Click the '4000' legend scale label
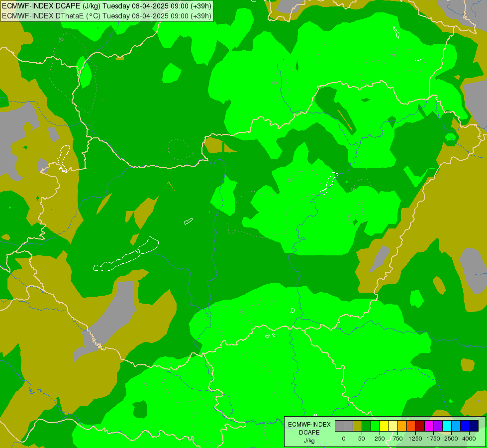Image resolution: width=487 pixels, height=448 pixels. coord(469,439)
